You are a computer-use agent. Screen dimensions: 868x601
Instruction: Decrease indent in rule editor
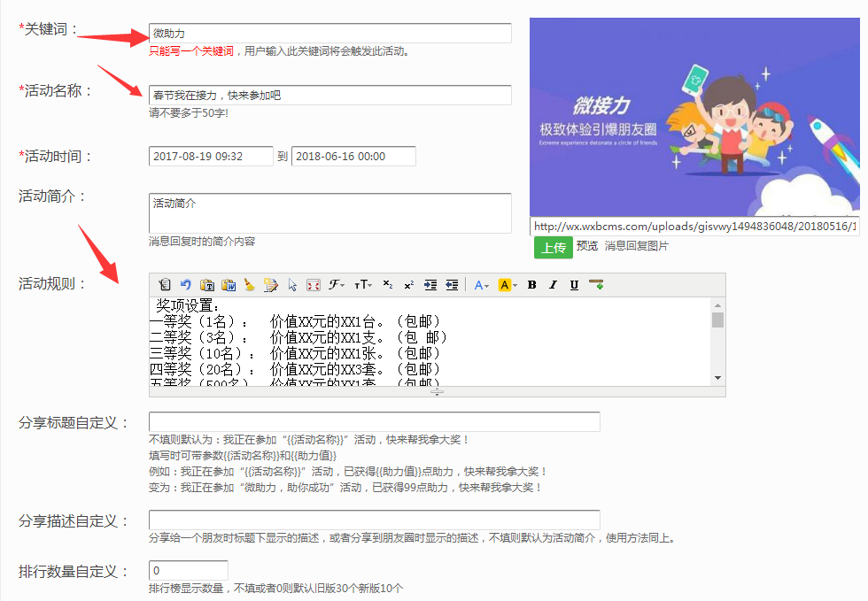(452, 284)
